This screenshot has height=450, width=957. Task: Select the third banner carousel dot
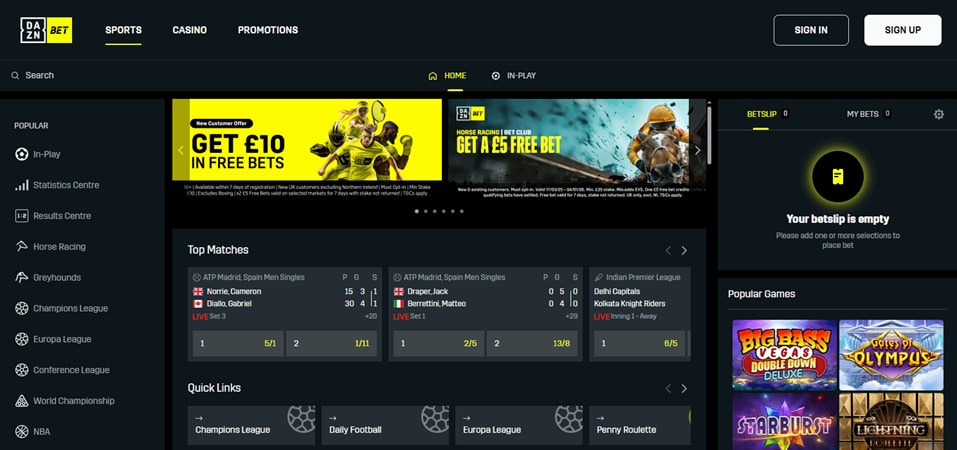[x=435, y=211]
